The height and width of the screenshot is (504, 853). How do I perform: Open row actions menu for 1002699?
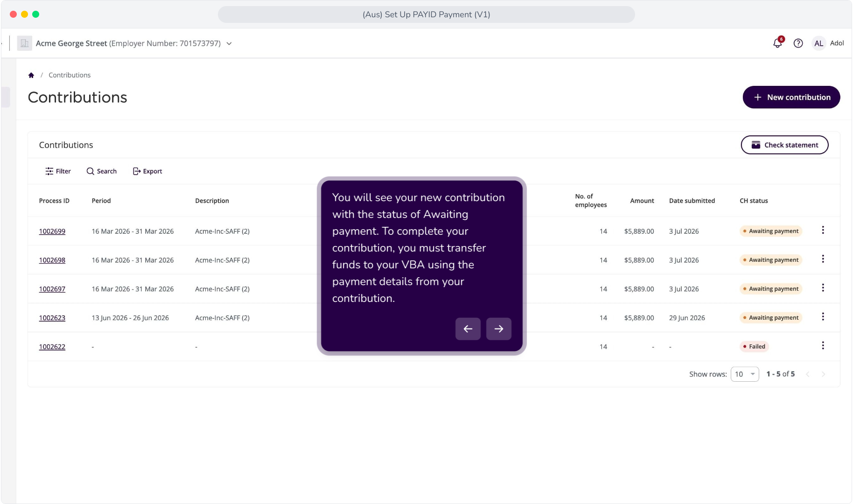click(823, 230)
